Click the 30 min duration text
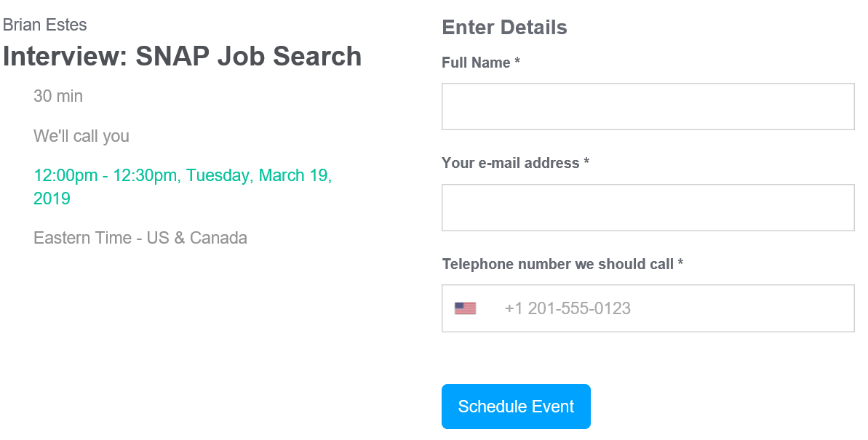 [58, 96]
